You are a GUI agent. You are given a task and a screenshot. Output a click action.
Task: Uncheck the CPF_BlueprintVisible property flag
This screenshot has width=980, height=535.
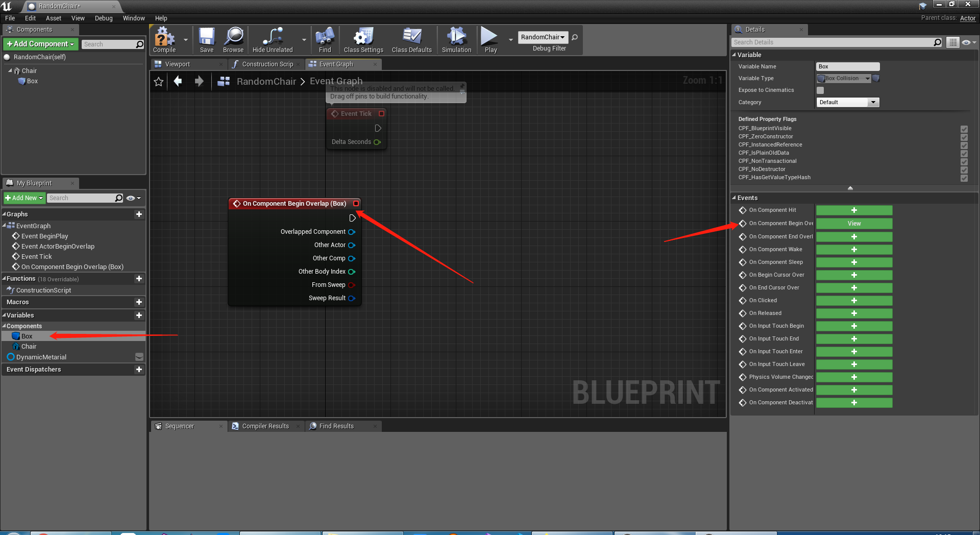964,128
